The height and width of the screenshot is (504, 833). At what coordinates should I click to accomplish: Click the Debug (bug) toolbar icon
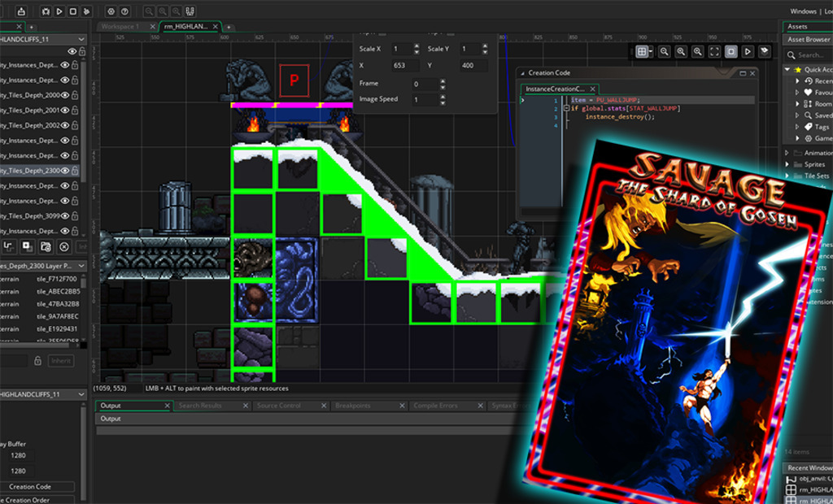45,12
